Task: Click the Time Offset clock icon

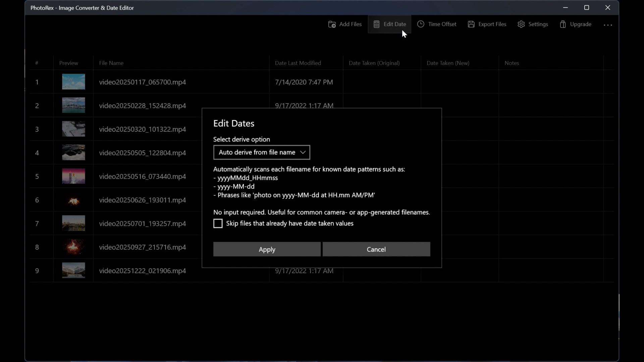Action: 421,24
